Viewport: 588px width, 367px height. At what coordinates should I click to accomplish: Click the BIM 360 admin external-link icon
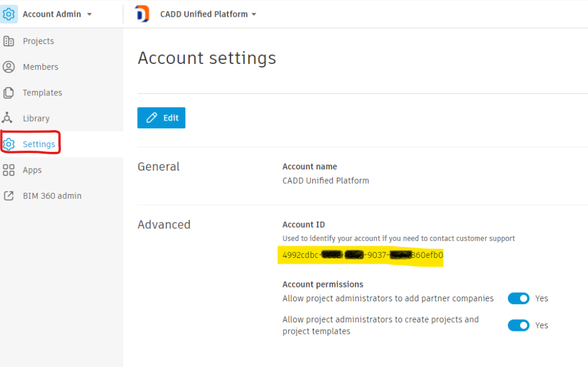(8, 196)
